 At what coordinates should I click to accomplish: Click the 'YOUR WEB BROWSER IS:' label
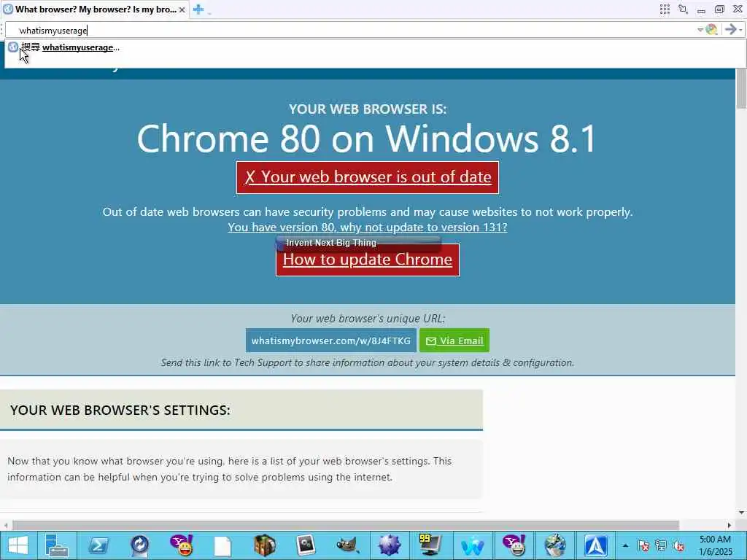[x=368, y=109]
